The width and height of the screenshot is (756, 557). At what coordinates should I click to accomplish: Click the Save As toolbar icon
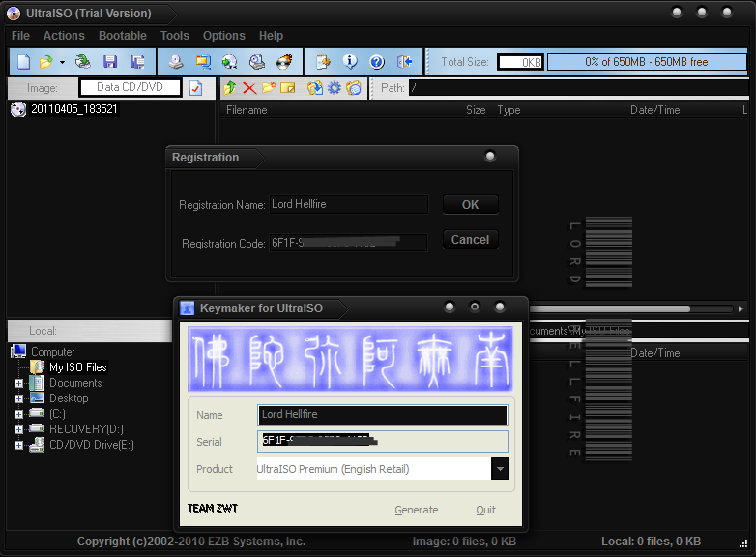(138, 62)
